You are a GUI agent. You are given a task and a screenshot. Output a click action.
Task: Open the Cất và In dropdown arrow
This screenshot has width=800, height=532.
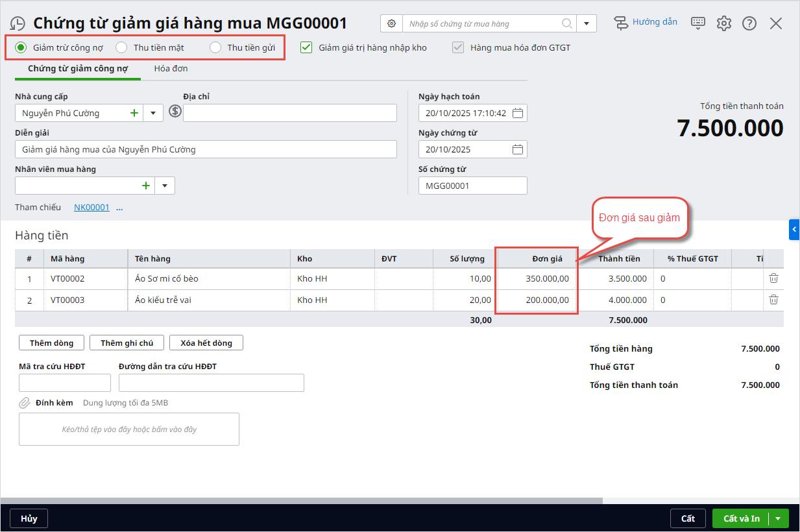tap(778, 518)
